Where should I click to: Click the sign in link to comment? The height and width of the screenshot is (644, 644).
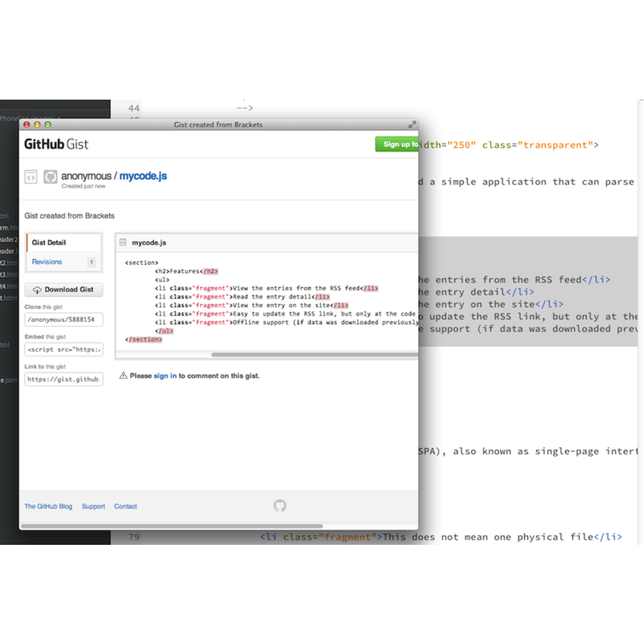point(165,375)
